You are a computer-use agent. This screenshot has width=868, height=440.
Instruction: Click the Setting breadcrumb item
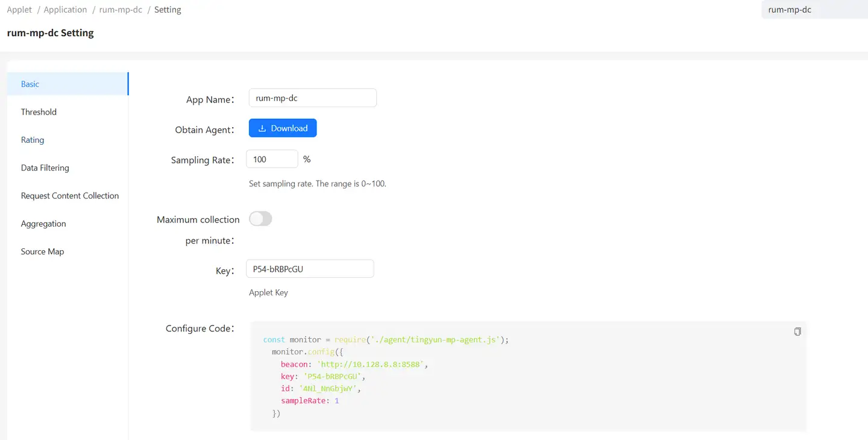168,10
